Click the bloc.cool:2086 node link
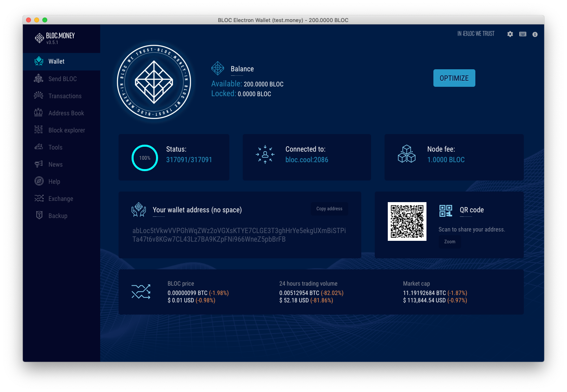 point(307,160)
